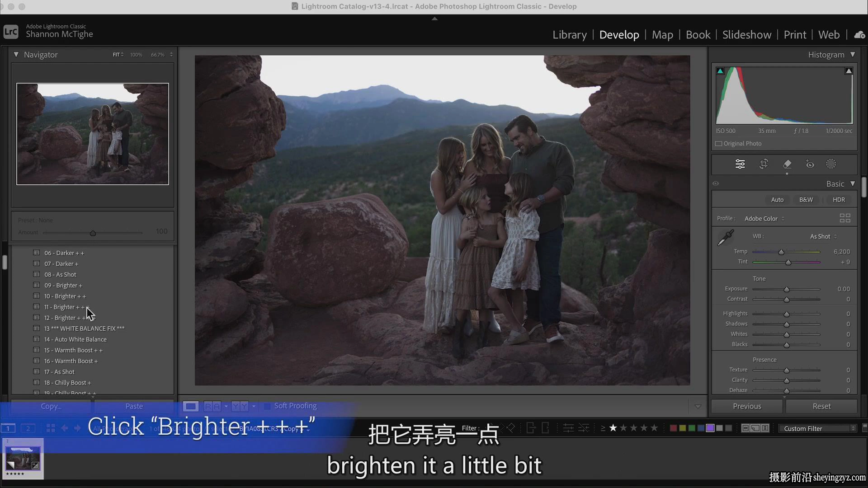
Task: Toggle the filter on/off switch
Action: tap(865, 427)
